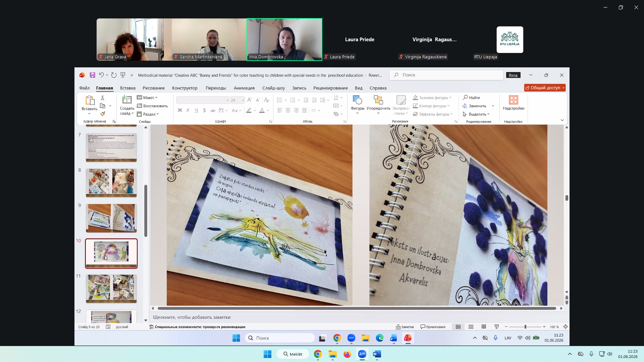
Task: Toggle italic formatting (К)
Action: 188,110
